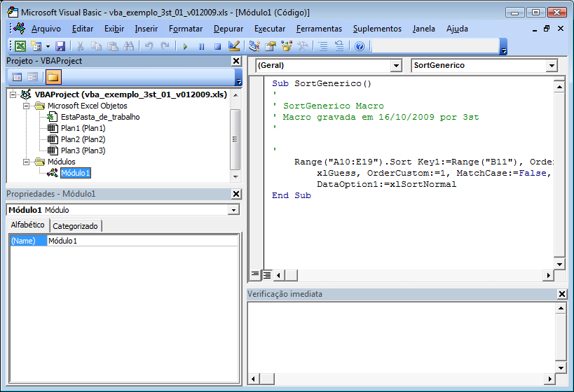Switch to Microsoft Excel view icon
This screenshot has height=392, width=574.
tap(20, 46)
